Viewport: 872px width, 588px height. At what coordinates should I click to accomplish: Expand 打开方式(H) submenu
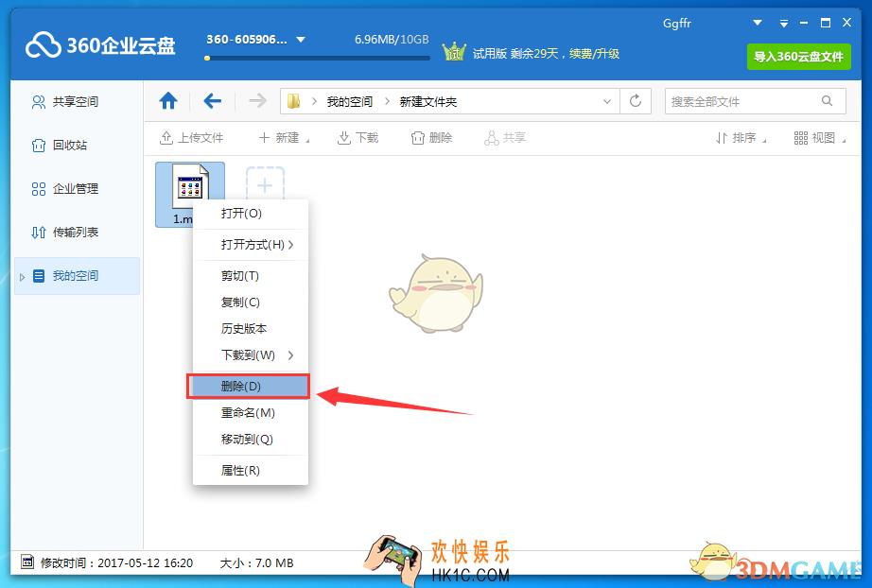(x=251, y=245)
